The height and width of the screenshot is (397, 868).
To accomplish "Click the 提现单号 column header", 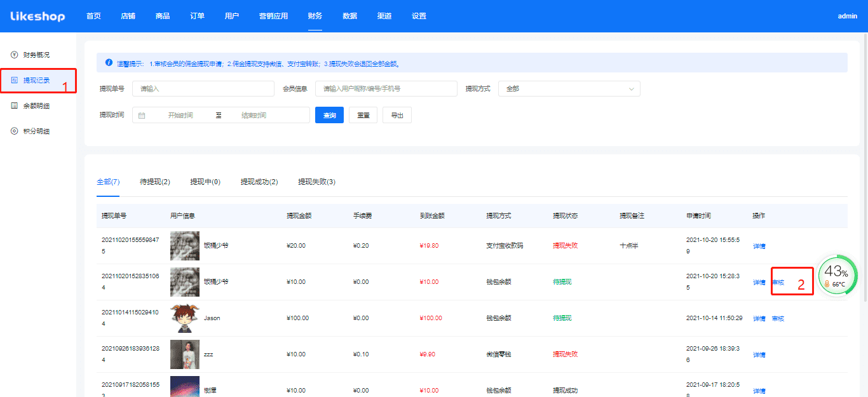I will point(114,216).
